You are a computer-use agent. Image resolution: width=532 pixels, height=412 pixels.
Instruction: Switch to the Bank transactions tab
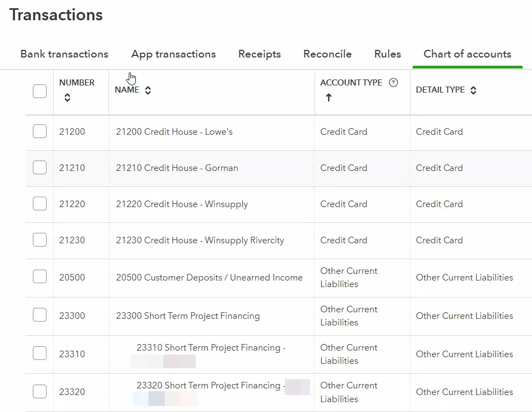[x=64, y=54]
